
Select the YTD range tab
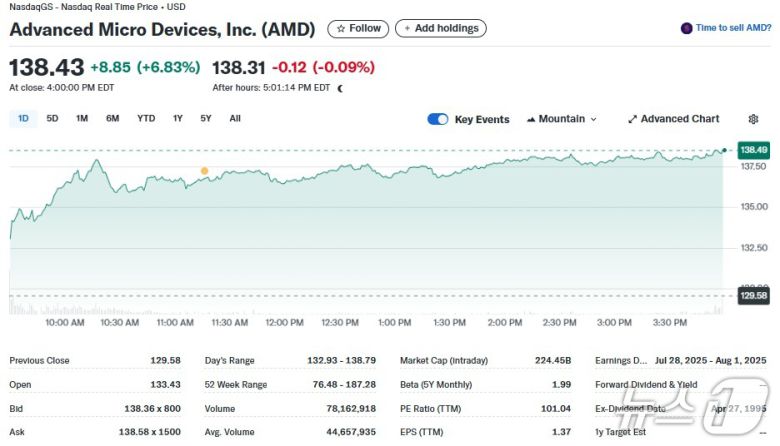coord(146,119)
